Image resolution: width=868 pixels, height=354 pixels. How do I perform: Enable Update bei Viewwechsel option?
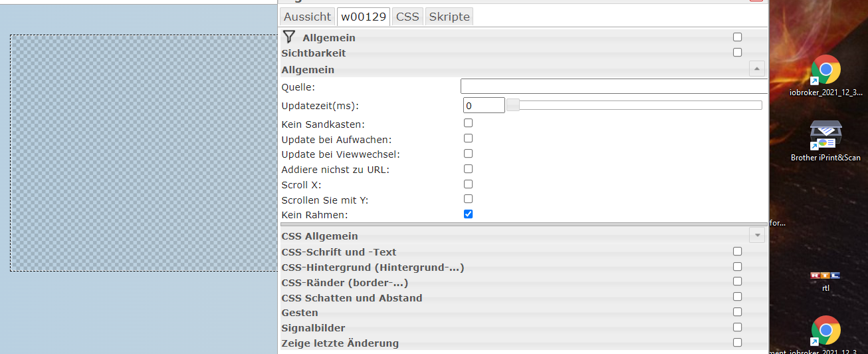(x=469, y=154)
